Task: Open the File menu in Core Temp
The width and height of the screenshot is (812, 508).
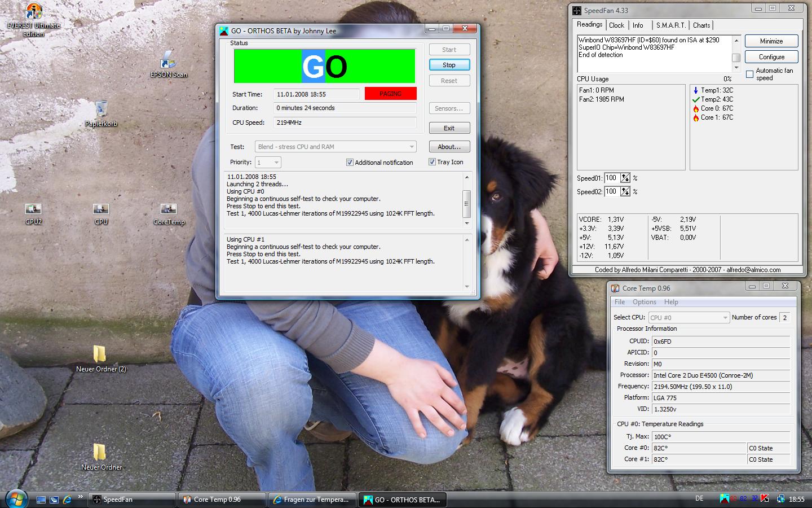Action: 620,302
